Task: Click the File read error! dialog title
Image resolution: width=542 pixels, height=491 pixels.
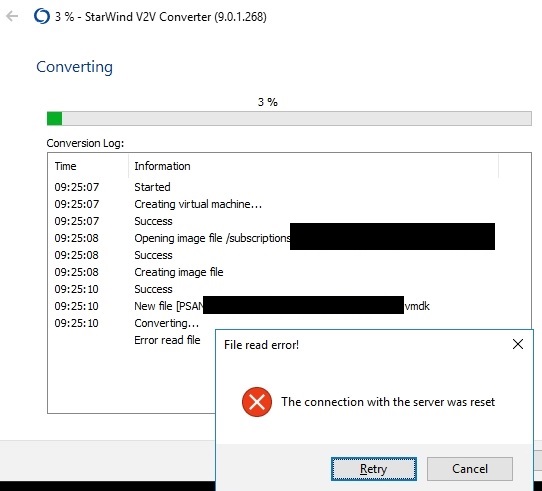Action: (x=261, y=345)
